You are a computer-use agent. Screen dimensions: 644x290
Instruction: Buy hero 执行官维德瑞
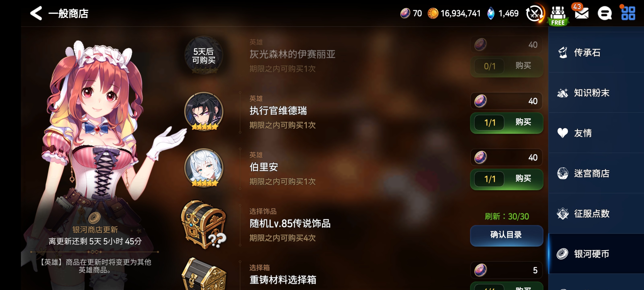tap(507, 123)
